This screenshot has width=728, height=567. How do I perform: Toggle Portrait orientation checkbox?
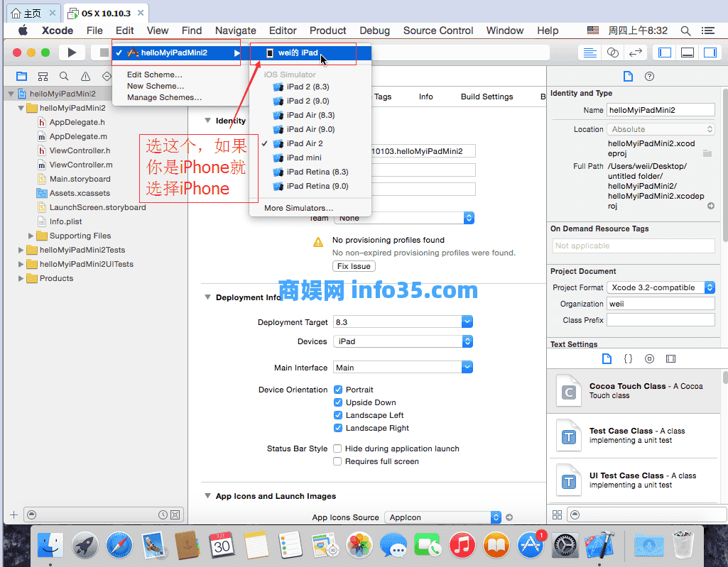tap(338, 390)
